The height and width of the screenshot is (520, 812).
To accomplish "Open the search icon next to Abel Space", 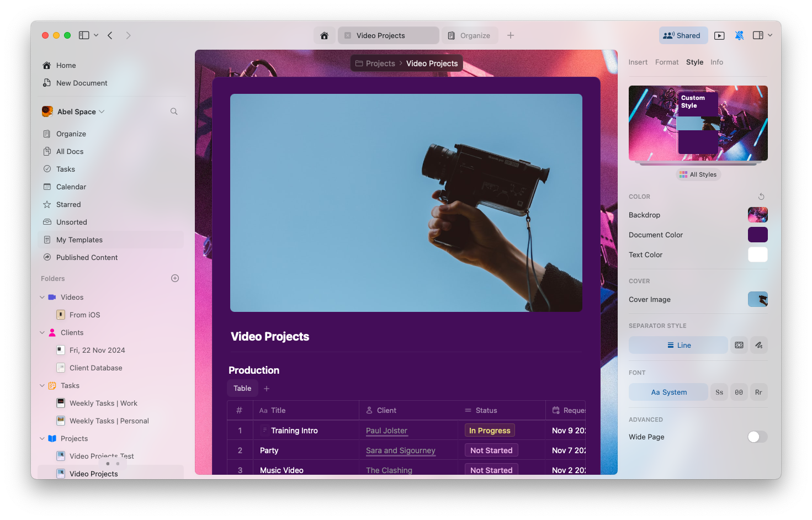I will [x=174, y=112].
